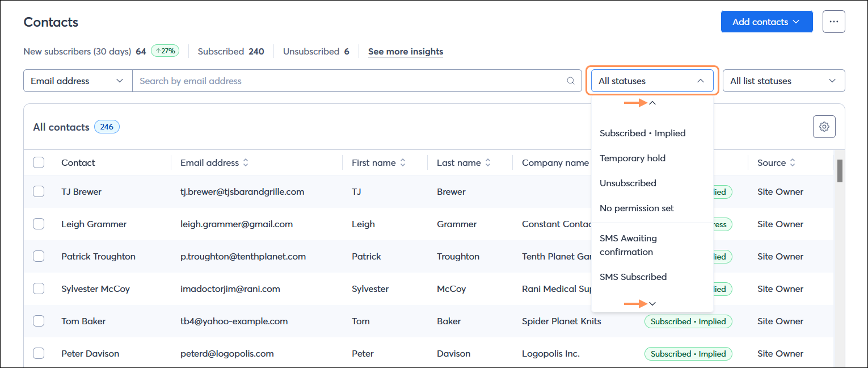Click the scroll-down chevron in statuses list

[652, 303]
